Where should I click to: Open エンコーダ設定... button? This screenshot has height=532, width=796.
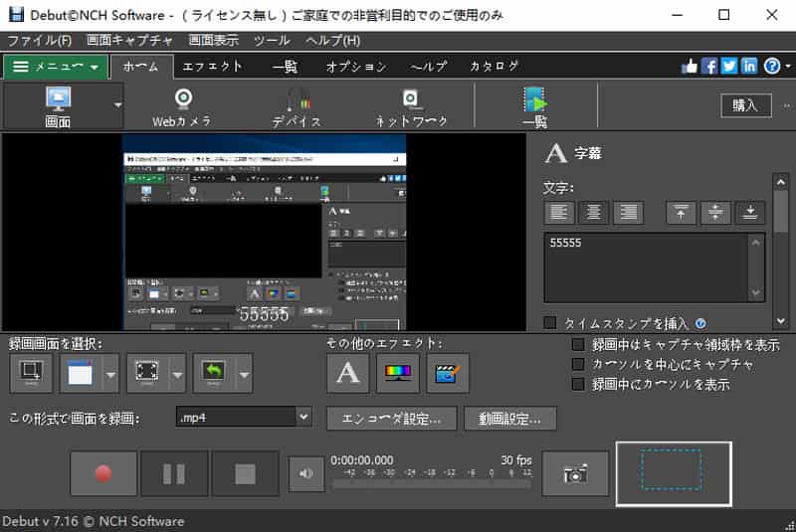click(391, 419)
